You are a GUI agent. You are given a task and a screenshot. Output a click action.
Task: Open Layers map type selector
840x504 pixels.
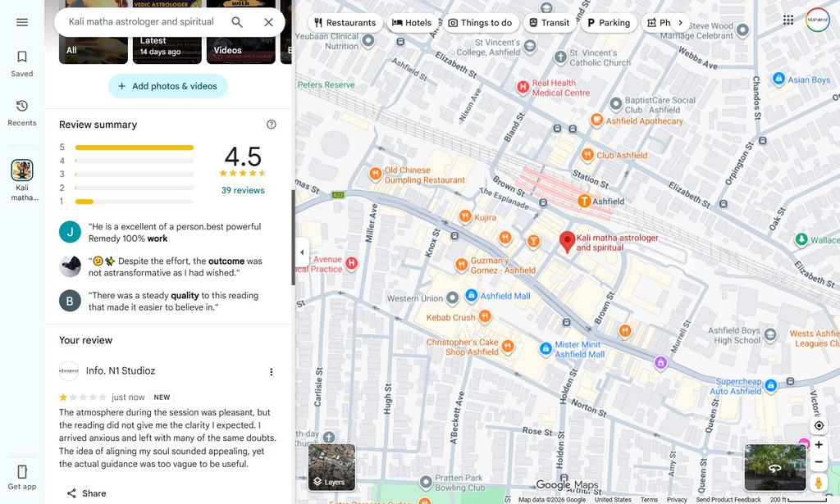pyautogui.click(x=331, y=467)
